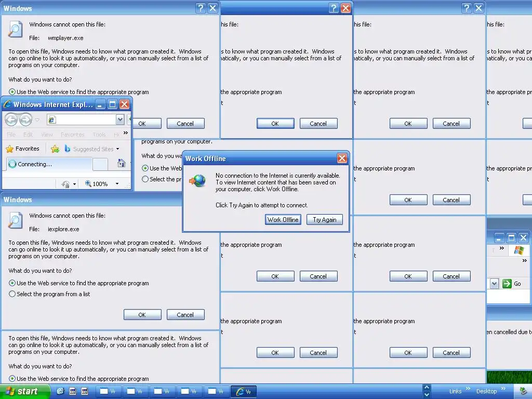Click the IE logo in Windows Internet Explorer title bar

(7, 104)
